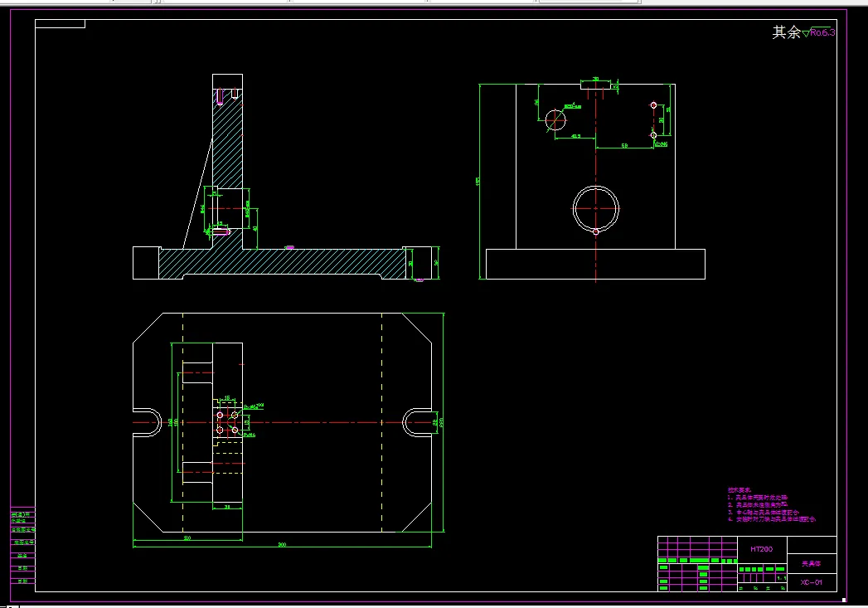Image resolution: width=868 pixels, height=608 pixels.
Task: Pick the '59' horizontal dimension in the front view
Action: 624,146
